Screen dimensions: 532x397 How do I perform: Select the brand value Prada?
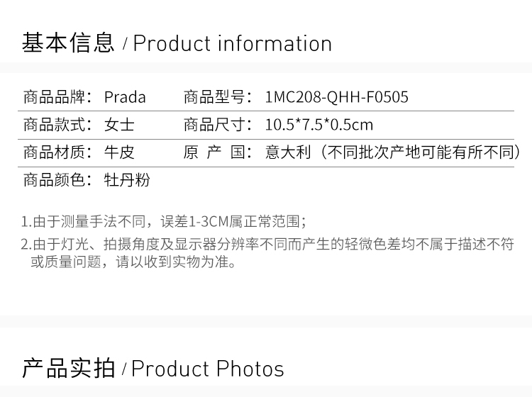tap(125, 97)
